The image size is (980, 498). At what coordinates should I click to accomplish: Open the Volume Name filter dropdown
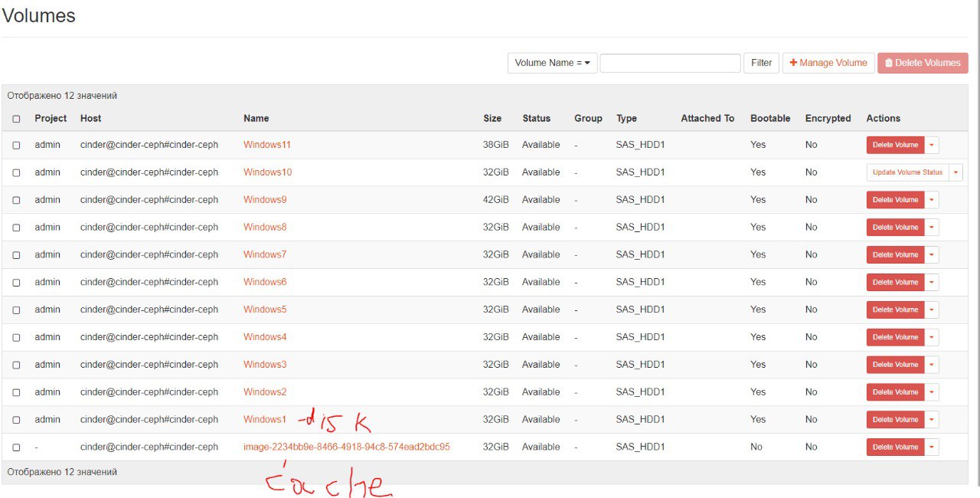pos(553,63)
